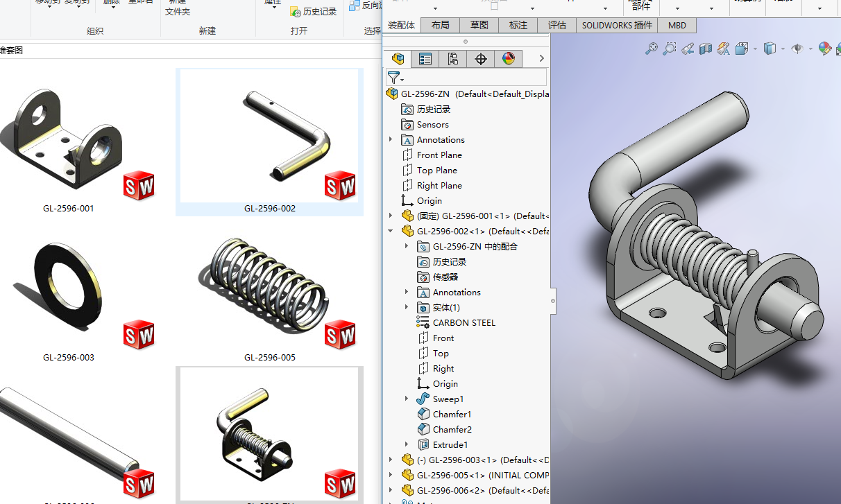Expand the Extrude1 feature
Image resolution: width=841 pixels, height=504 pixels.
click(407, 444)
